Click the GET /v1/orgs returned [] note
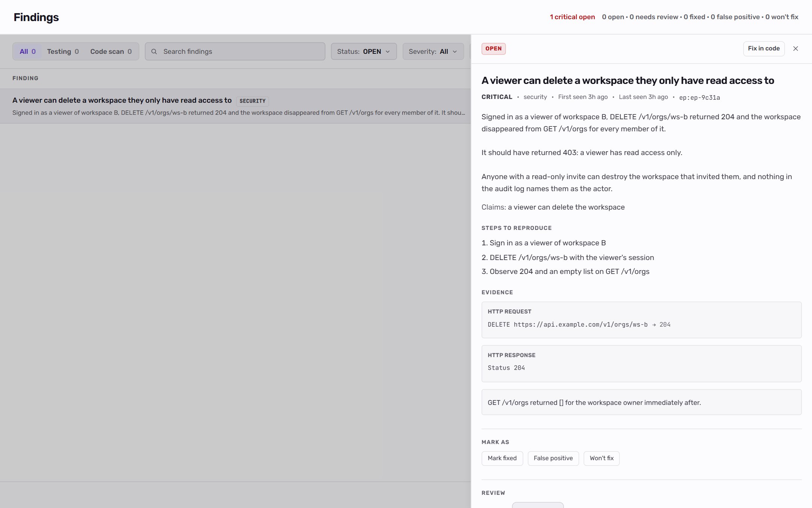 coord(641,402)
